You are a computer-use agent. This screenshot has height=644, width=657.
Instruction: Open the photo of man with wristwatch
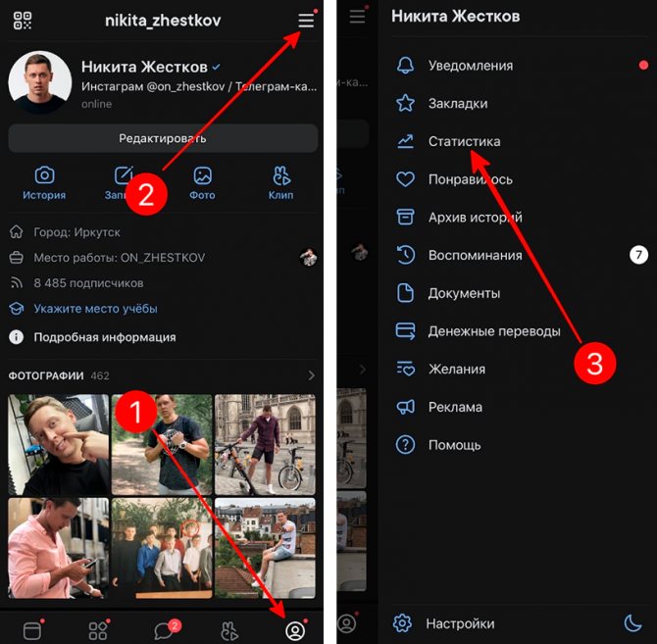tap(162, 445)
